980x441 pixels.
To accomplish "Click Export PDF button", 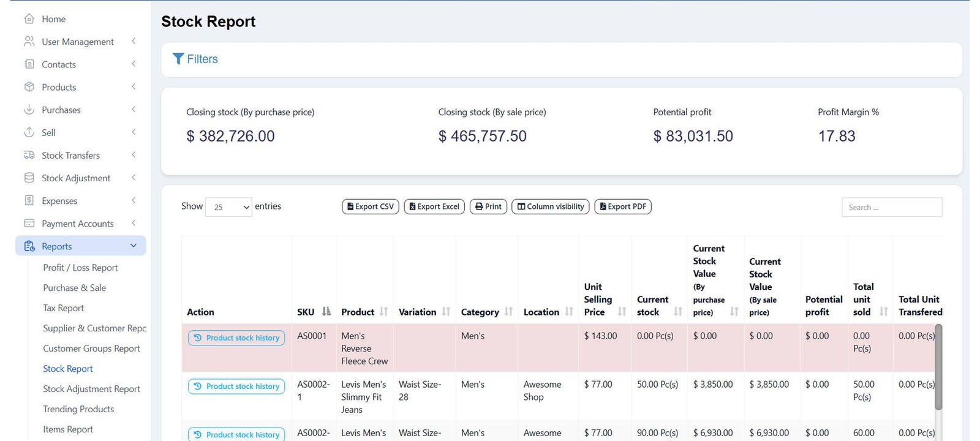I will tap(623, 206).
